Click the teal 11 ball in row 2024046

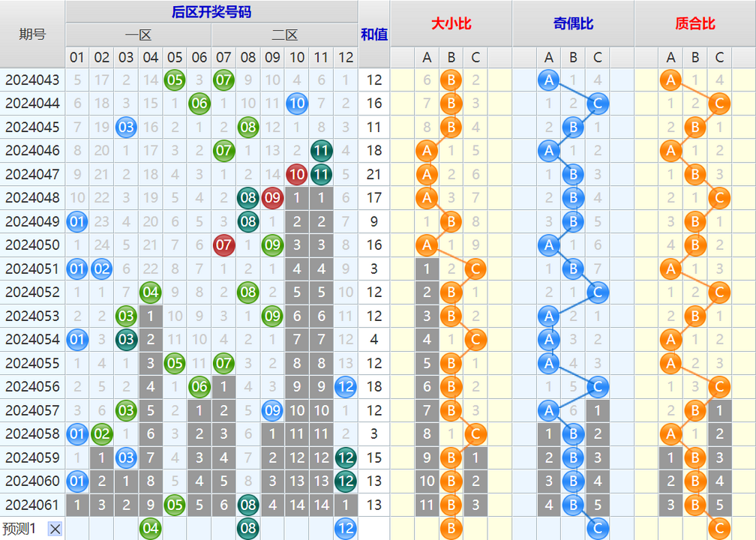[321, 151]
